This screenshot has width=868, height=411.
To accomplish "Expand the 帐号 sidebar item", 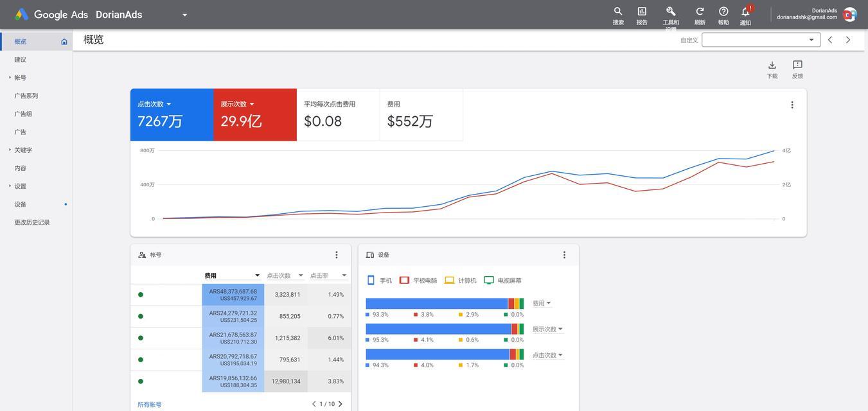I will (10, 78).
